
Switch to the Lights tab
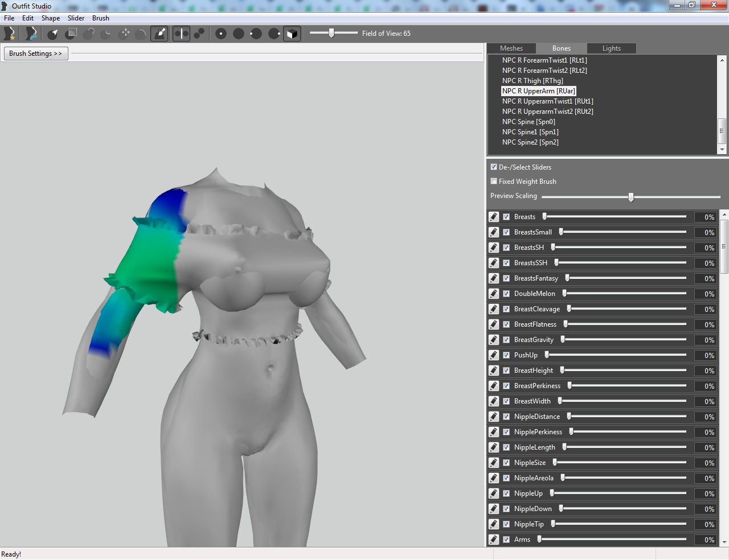click(x=612, y=48)
